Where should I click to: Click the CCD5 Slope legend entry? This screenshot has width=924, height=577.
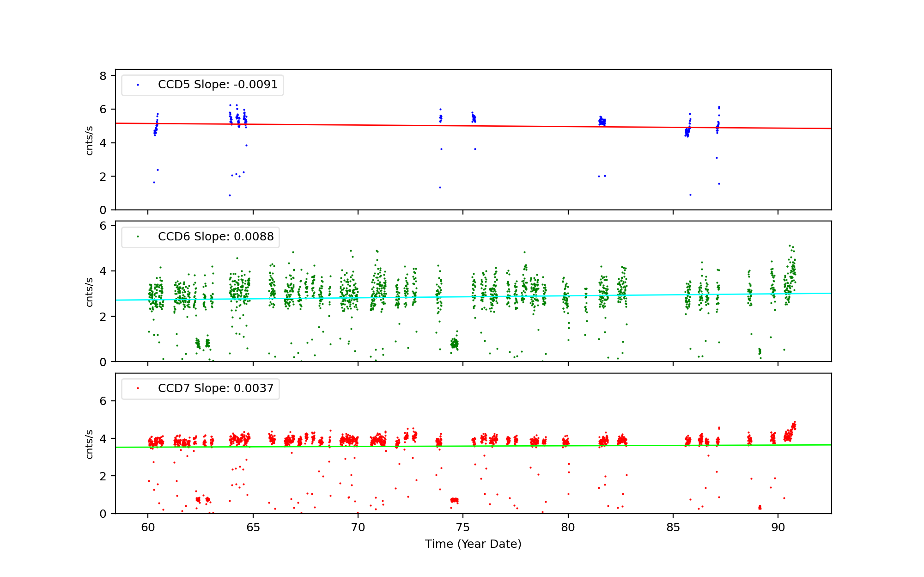click(x=218, y=85)
